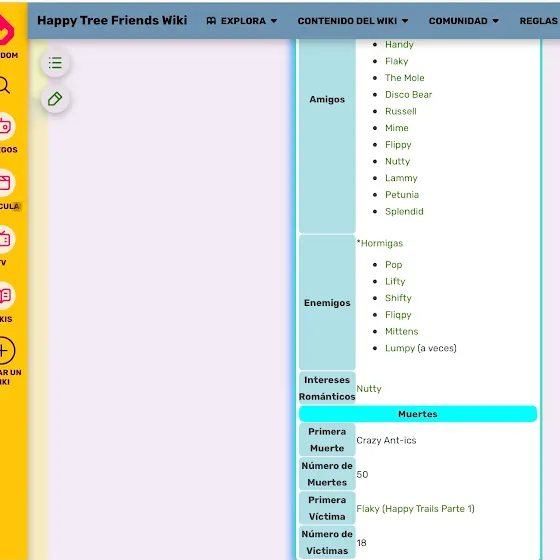Open the REGLAS menu item
The image size is (560, 560).
tap(539, 21)
